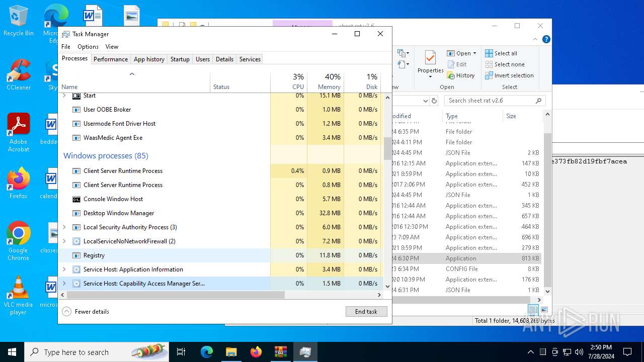
Task: Click Invert selection in Explorer ribbon
Action: [509, 75]
